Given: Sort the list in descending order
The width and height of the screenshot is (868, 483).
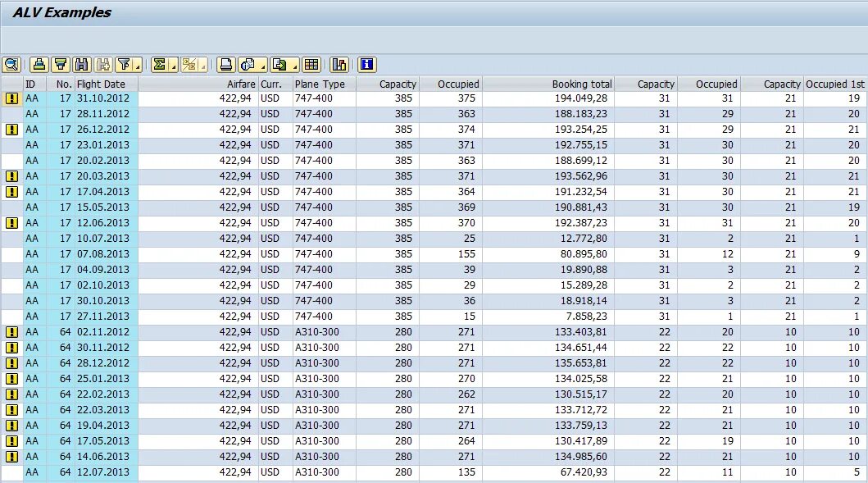Looking at the screenshot, I should coord(59,64).
